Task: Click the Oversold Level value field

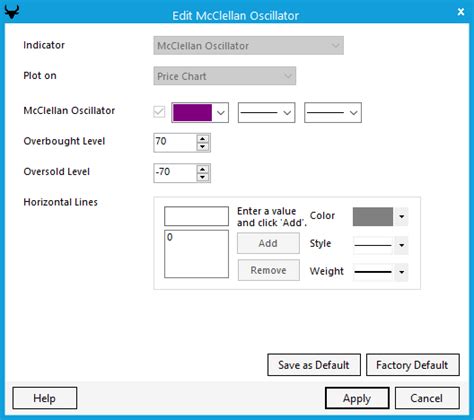Action: [x=175, y=173]
